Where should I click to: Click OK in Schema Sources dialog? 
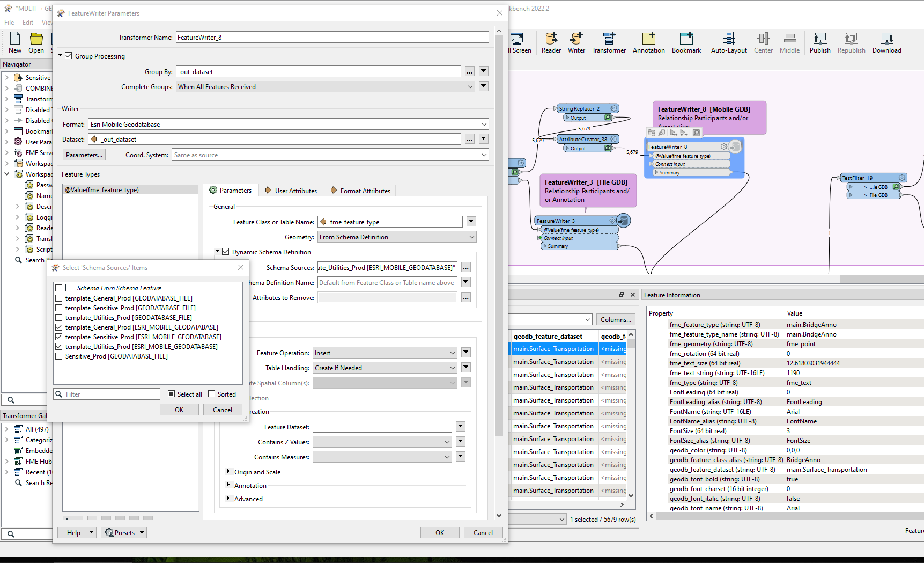179,410
